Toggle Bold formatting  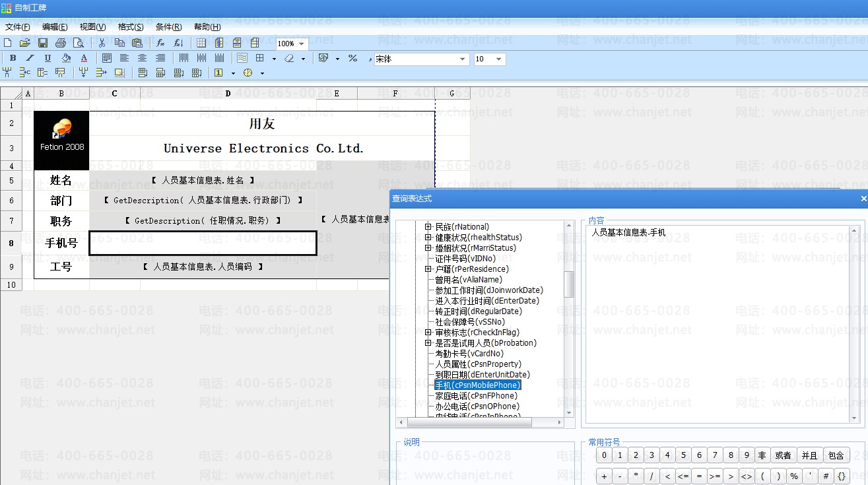point(13,59)
